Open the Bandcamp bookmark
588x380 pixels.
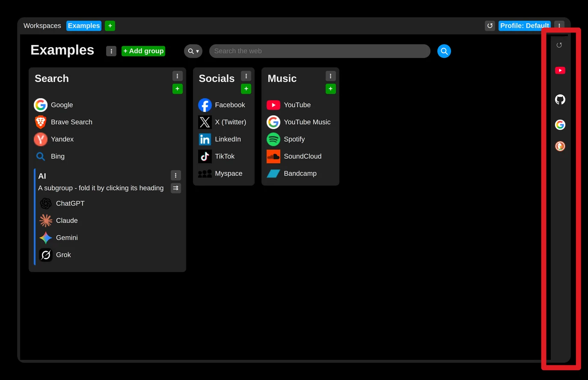pyautogui.click(x=292, y=174)
